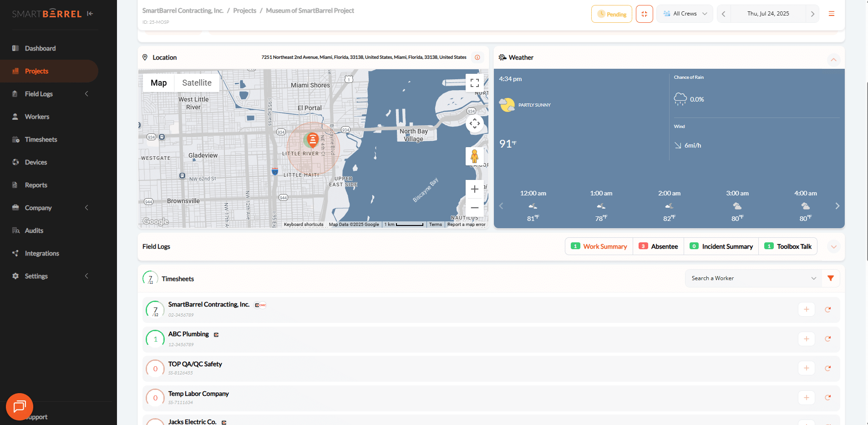
Task: Show earlier hourly forecast
Action: (x=501, y=206)
